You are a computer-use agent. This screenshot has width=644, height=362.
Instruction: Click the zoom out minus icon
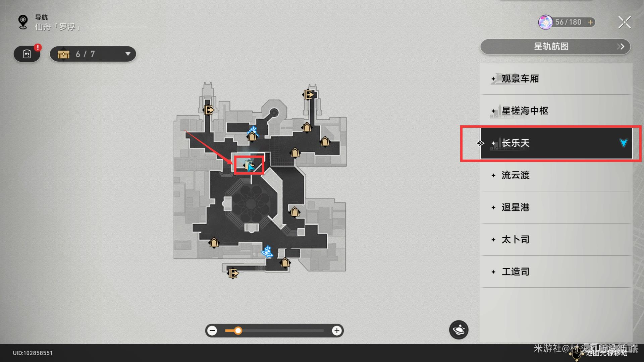pyautogui.click(x=212, y=330)
